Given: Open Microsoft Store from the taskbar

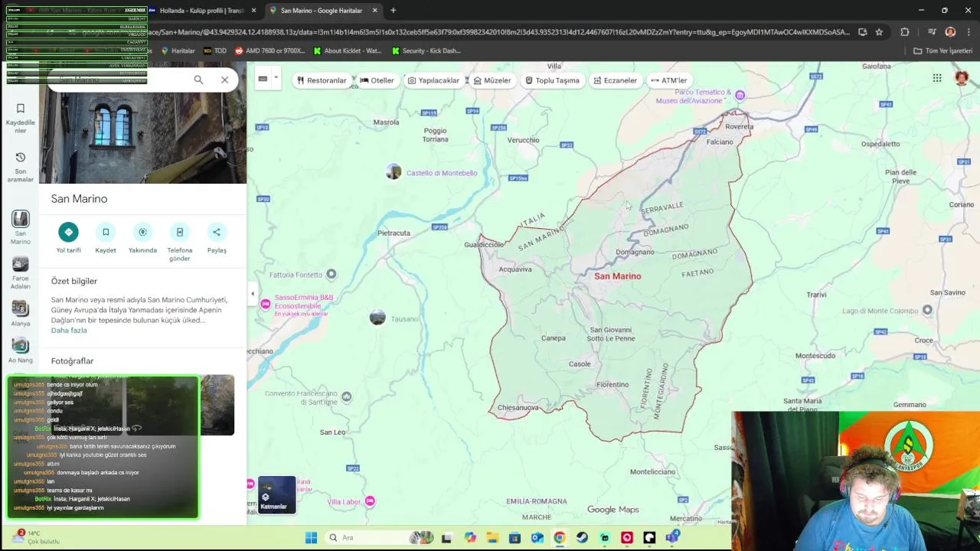Looking at the screenshot, I should click(x=514, y=538).
